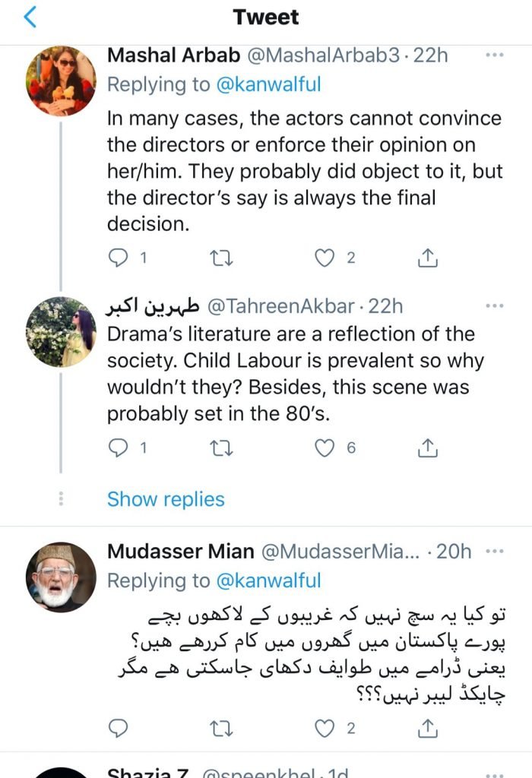This screenshot has height=778, width=532.
Task: Open Mudasser Mian's profile avatar
Action: 61,577
